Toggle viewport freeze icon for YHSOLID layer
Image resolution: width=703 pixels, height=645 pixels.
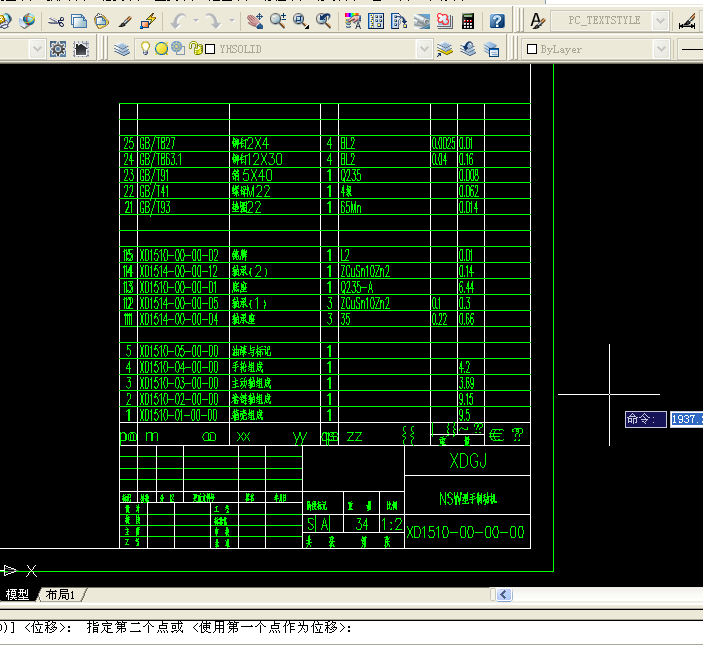coord(178,48)
